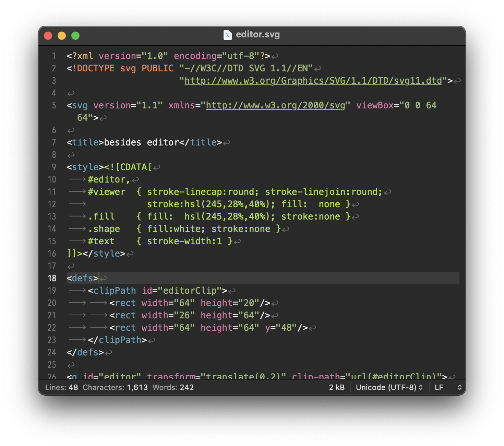Click the rect element on line 22
The image size is (504, 446).
point(125,328)
